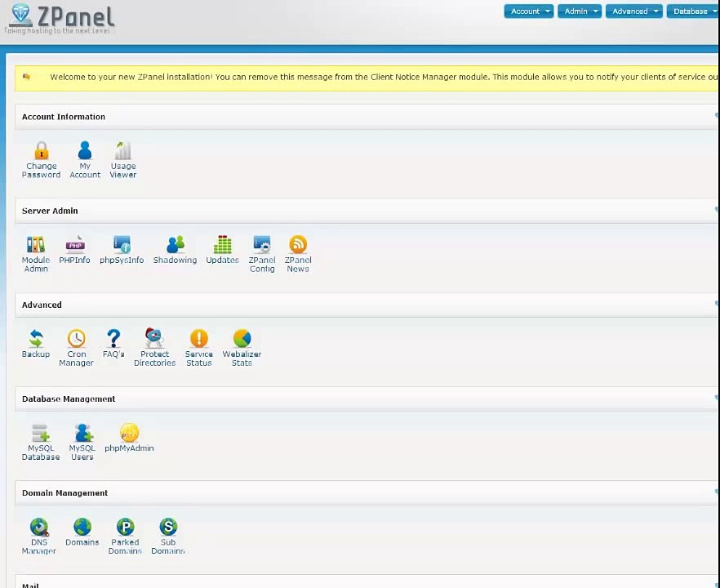
Task: Open Protect Directories module
Action: 155,348
